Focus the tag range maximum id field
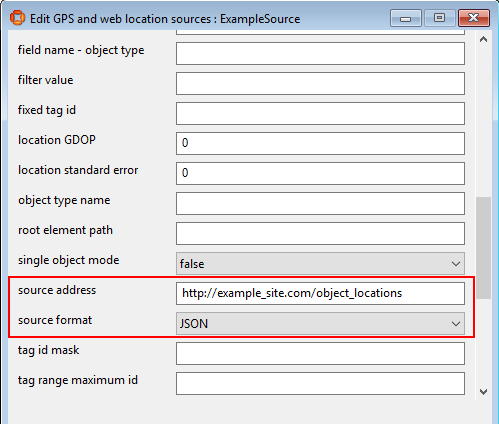Screen dimensions: 499x424 pyautogui.click(x=320, y=383)
